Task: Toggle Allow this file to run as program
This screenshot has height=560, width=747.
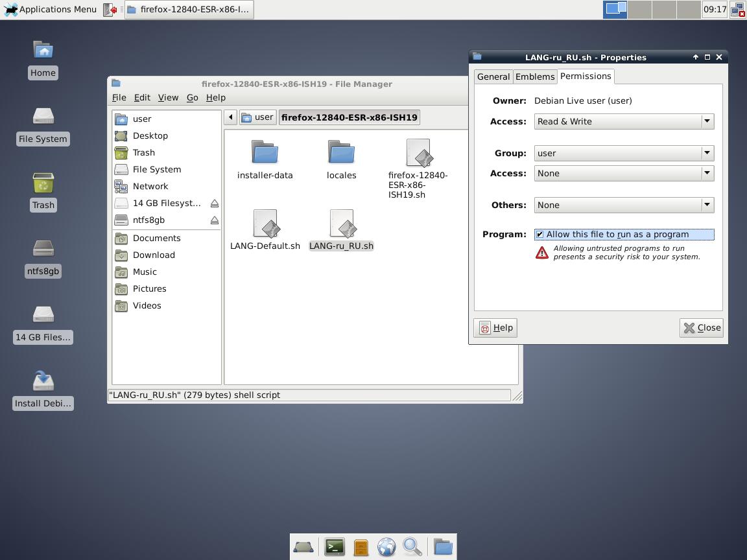Action: tap(539, 235)
